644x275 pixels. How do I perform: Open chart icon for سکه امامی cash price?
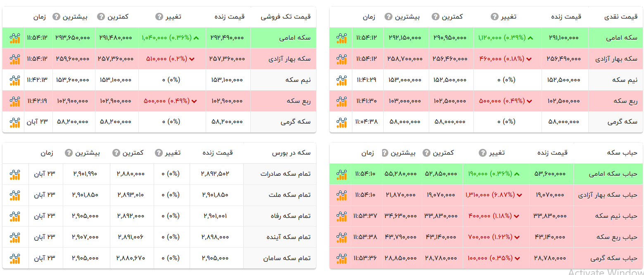[x=341, y=38]
